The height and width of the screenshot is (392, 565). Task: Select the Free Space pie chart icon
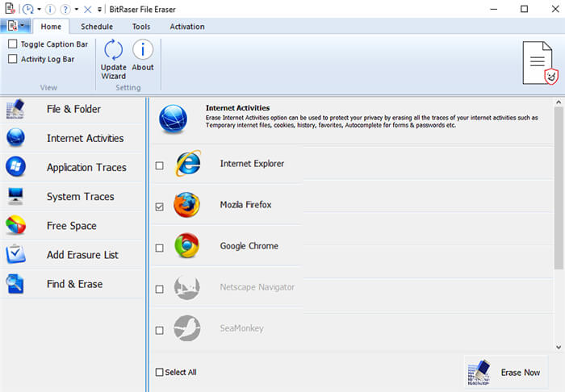[15, 225]
